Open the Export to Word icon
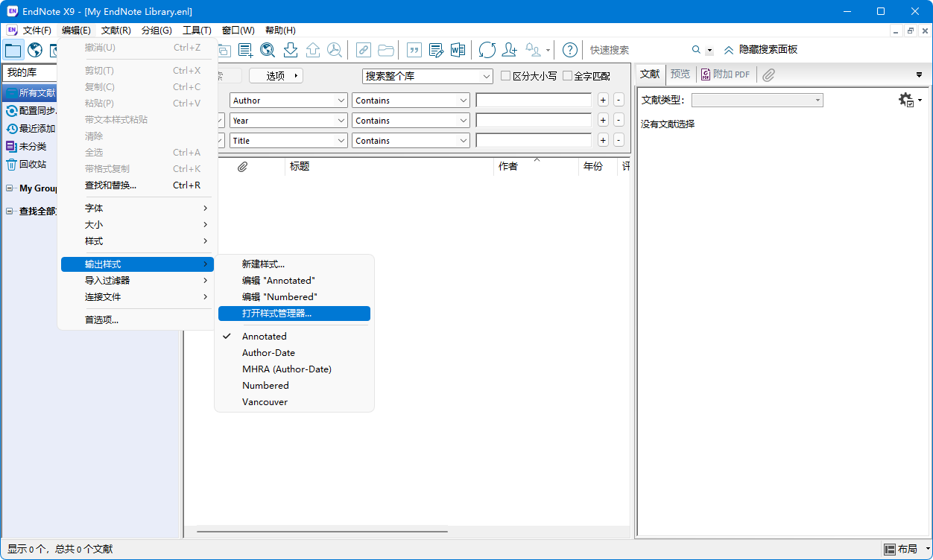Screen dimensions: 933x560 point(458,50)
